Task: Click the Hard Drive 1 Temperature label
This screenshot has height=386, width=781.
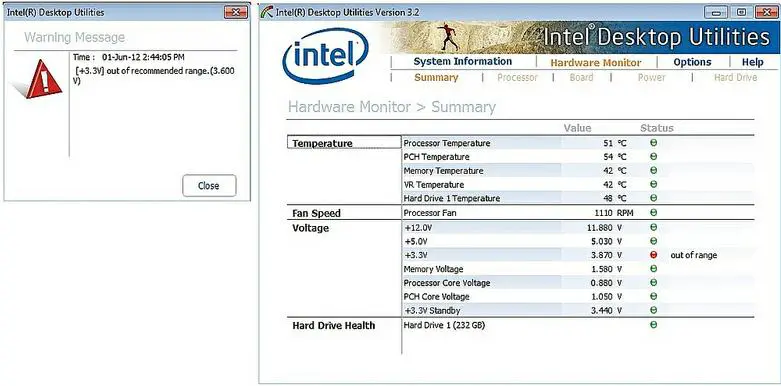Action: tap(452, 198)
